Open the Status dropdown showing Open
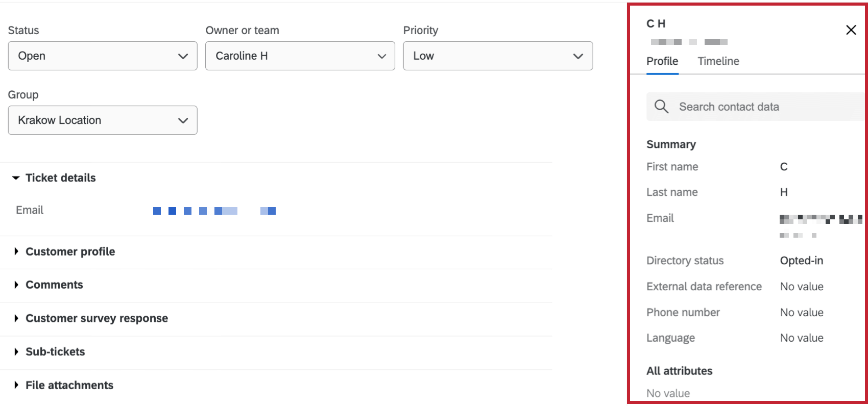This screenshot has height=406, width=868. pyautogui.click(x=103, y=56)
